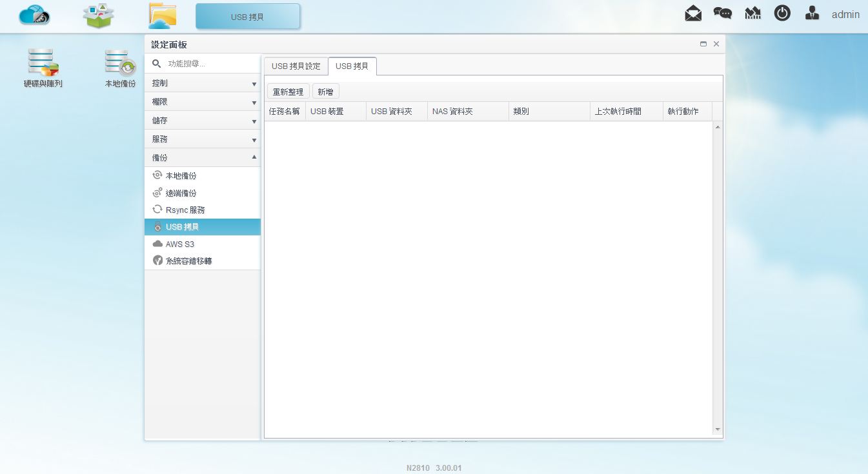Click the USB 拷貝 taskbar window button
Image resolution: width=868 pixels, height=474 pixels.
248,16
